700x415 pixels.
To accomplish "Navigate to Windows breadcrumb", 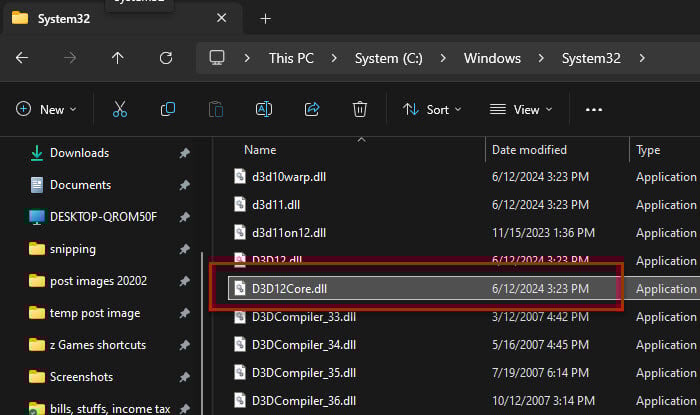I will [x=492, y=58].
